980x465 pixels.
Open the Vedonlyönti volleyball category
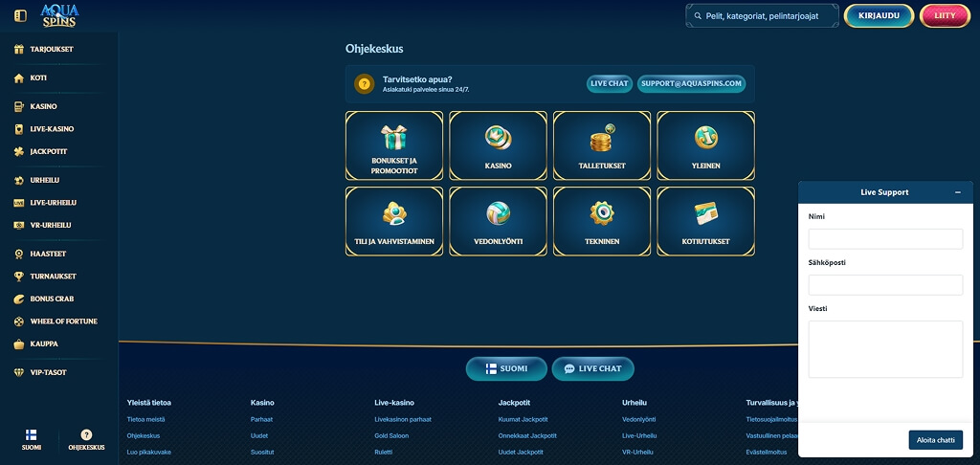pyautogui.click(x=498, y=221)
